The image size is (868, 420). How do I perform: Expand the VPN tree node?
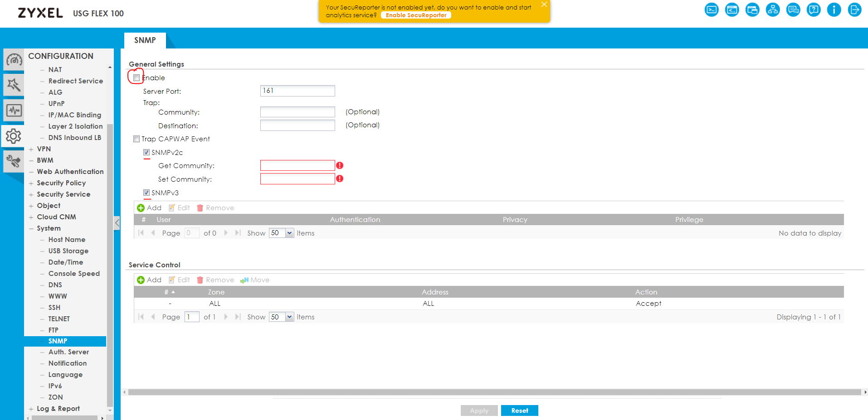(x=31, y=149)
